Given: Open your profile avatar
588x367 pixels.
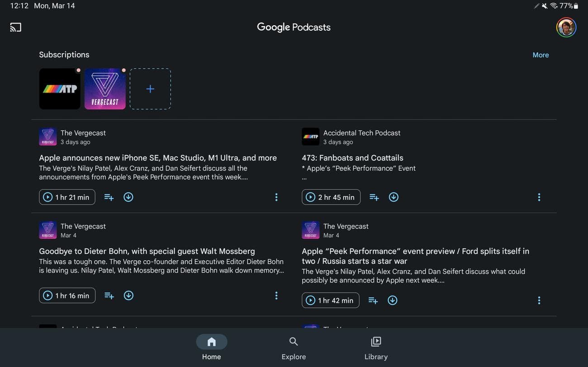Looking at the screenshot, I should (x=566, y=27).
